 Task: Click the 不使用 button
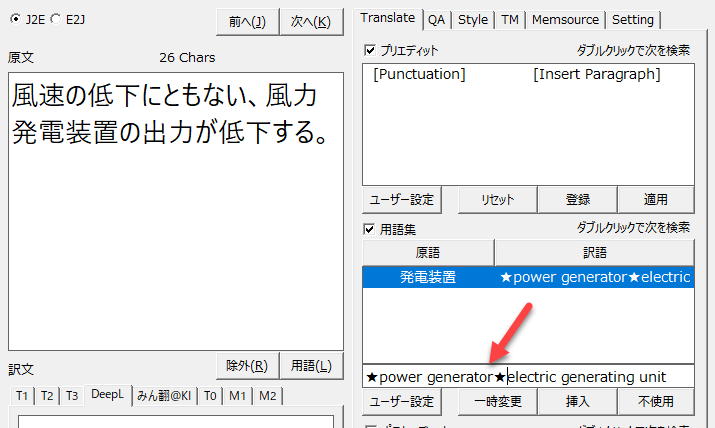655,402
